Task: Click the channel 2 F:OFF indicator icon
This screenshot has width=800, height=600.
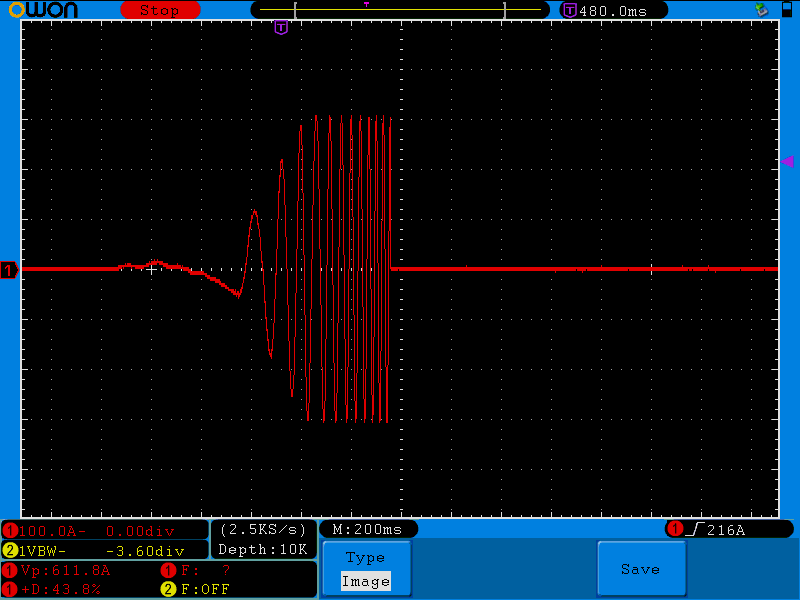Action: tap(168, 589)
